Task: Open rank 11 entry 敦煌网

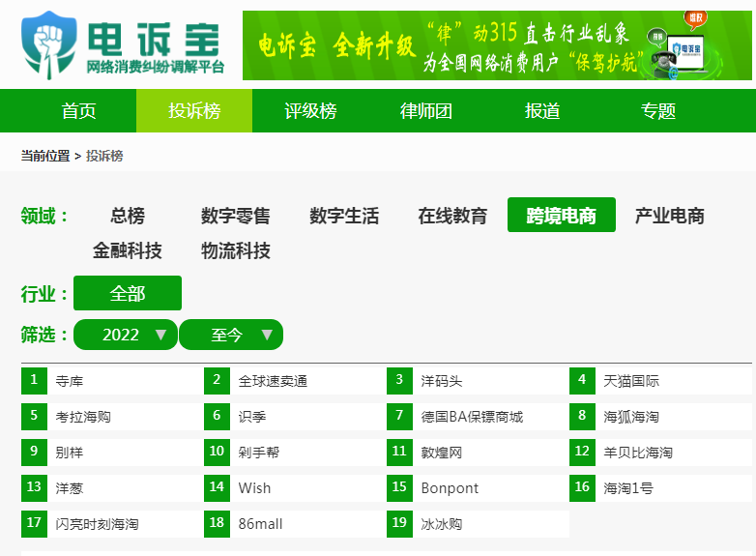Action: coord(442,453)
